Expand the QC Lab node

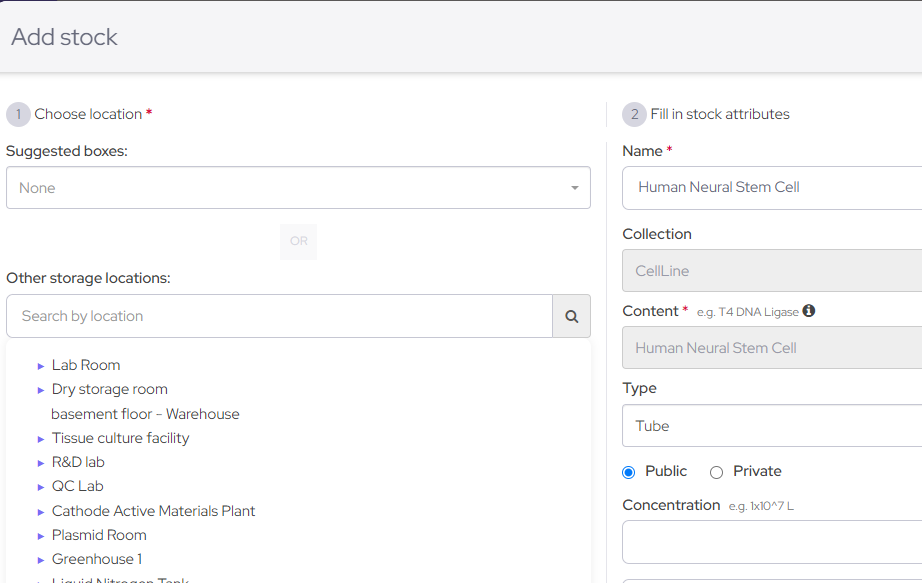(40, 485)
